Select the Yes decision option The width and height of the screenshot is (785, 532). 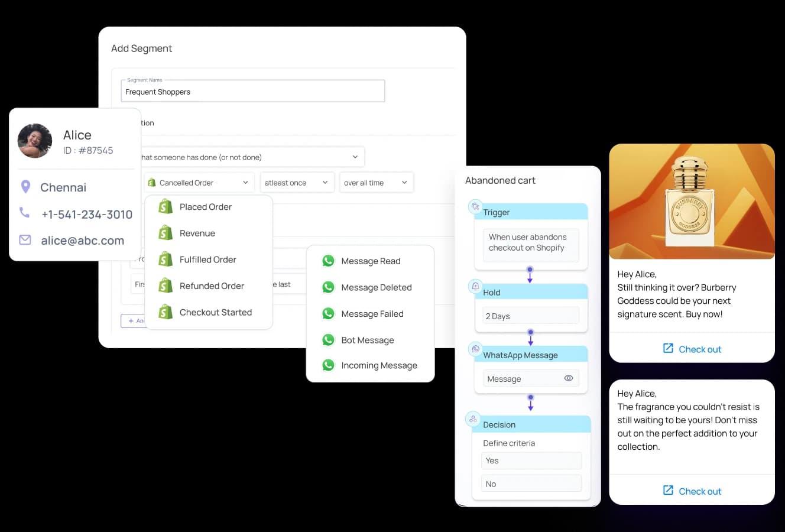click(x=531, y=460)
